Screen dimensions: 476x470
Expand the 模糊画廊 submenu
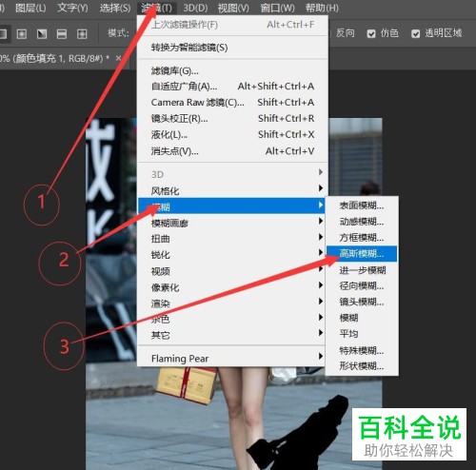pos(232,224)
